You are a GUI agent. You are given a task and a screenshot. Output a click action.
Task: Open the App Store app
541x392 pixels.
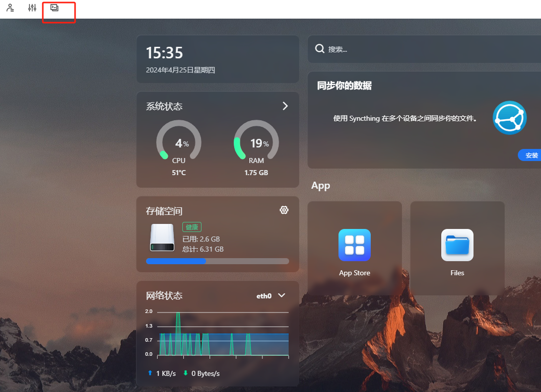(x=355, y=246)
